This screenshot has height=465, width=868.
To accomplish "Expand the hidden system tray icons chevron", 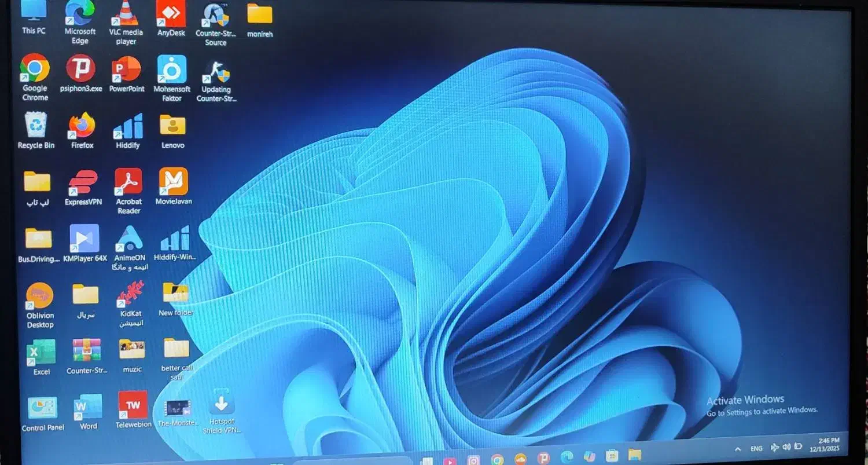I will [738, 448].
